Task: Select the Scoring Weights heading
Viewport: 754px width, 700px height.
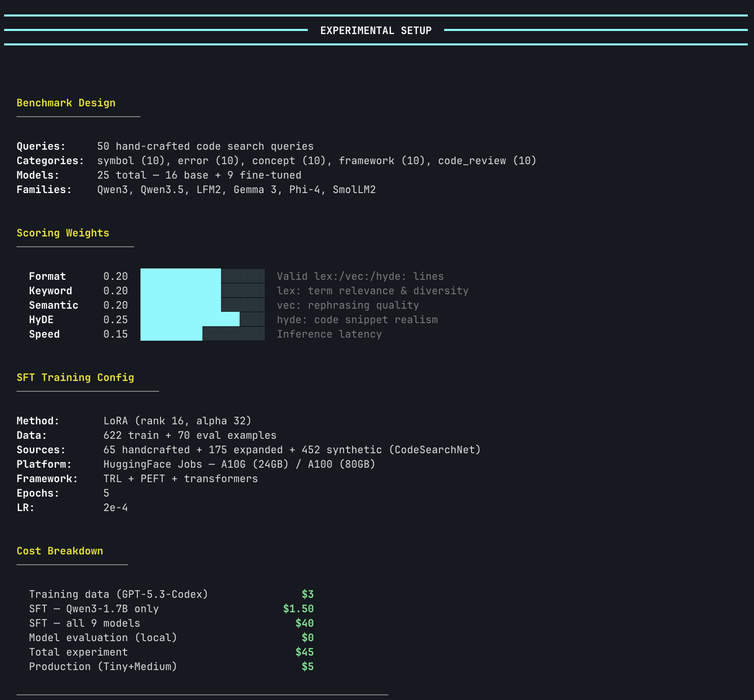Action: tap(63, 233)
